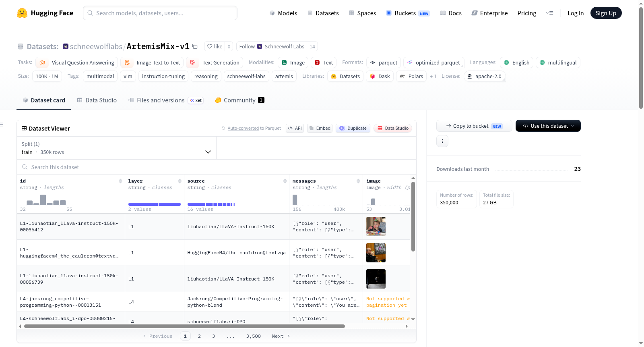Switch to the Dataset card tab
The image size is (644, 347).
click(x=43, y=100)
